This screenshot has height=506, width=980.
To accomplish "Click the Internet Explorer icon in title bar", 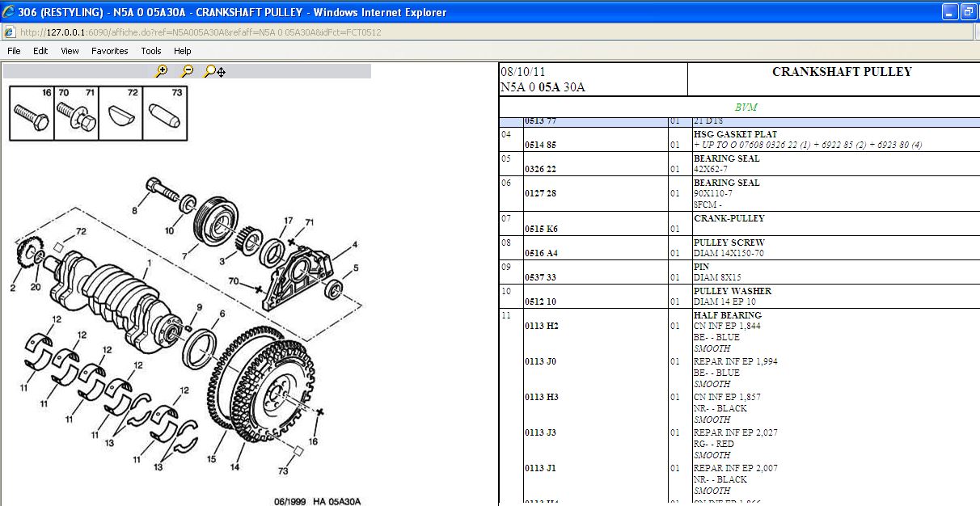I will (9, 11).
